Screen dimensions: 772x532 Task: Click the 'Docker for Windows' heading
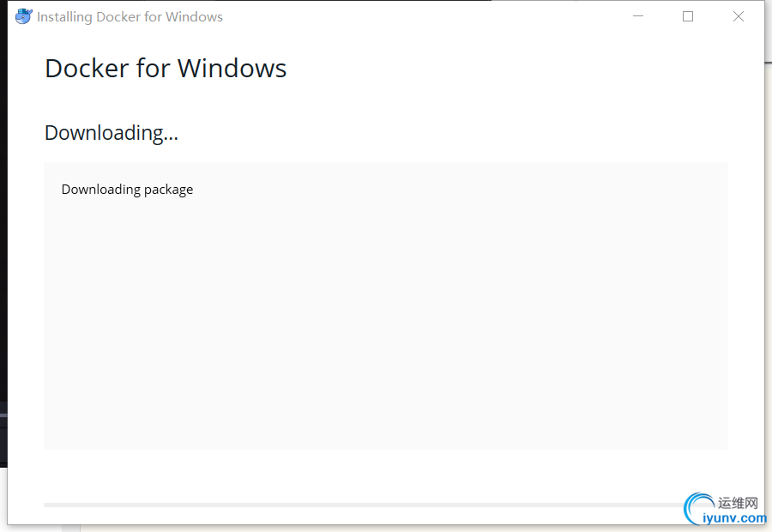[166, 68]
